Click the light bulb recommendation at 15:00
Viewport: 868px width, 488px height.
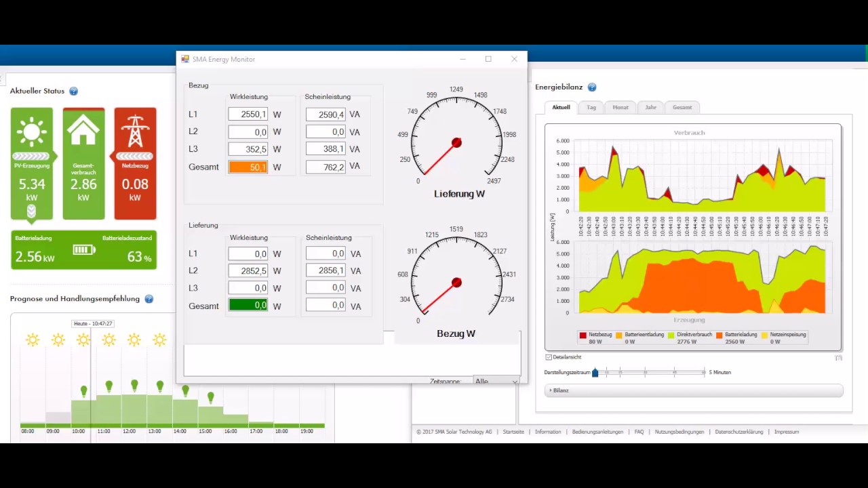211,397
